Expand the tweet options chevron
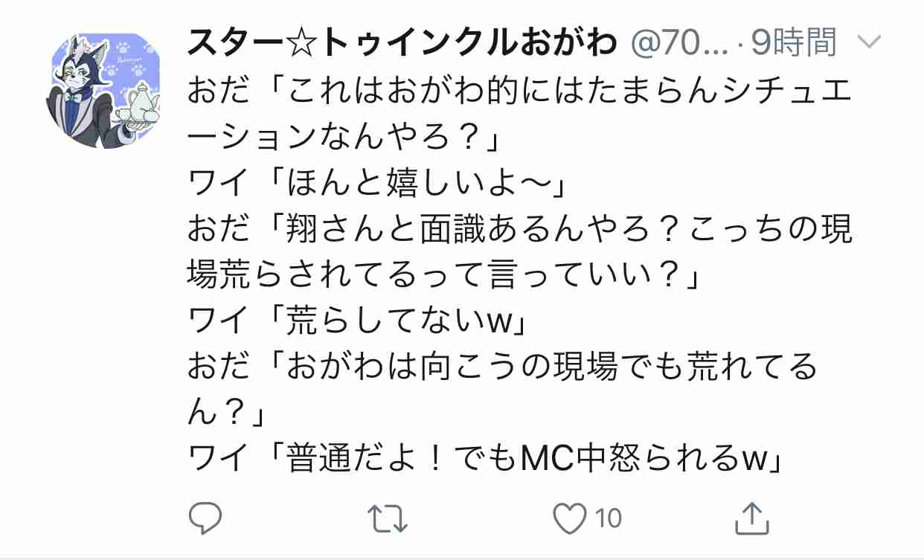Viewport: 924px width, 560px height. pyautogui.click(x=868, y=44)
